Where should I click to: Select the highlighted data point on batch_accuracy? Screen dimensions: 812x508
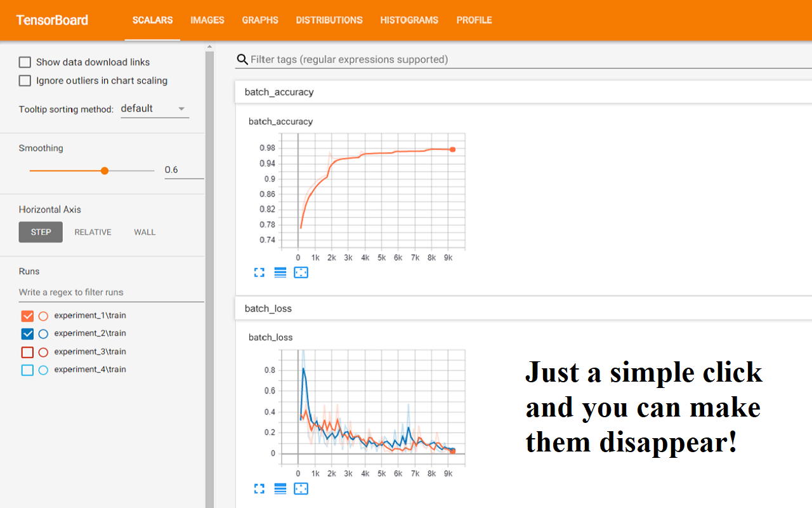(x=452, y=149)
